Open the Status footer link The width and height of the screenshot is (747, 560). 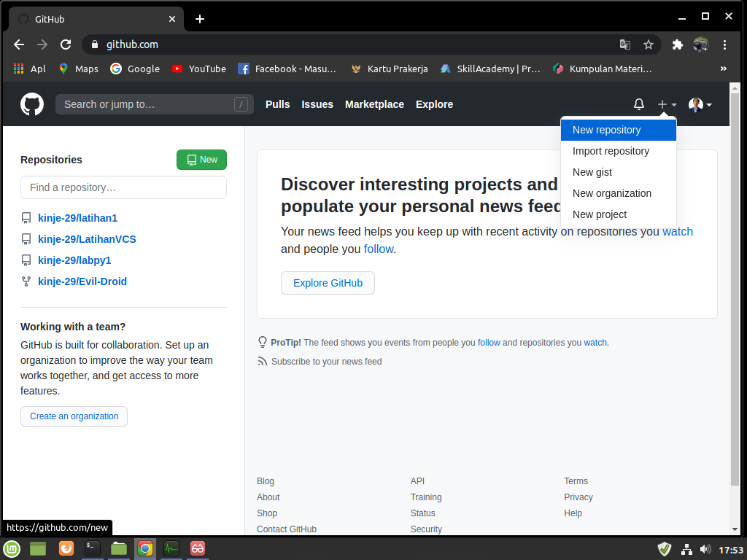(422, 513)
